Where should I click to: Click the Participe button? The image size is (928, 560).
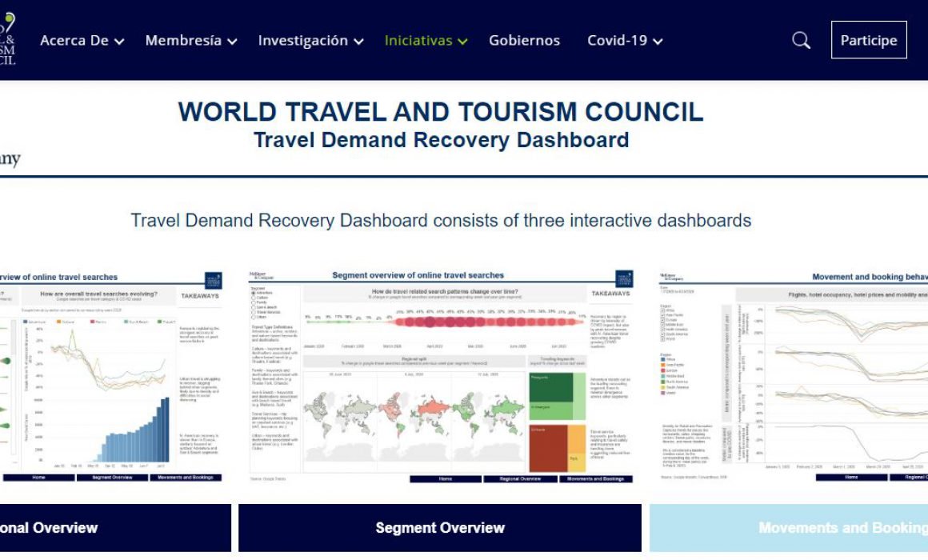click(868, 40)
